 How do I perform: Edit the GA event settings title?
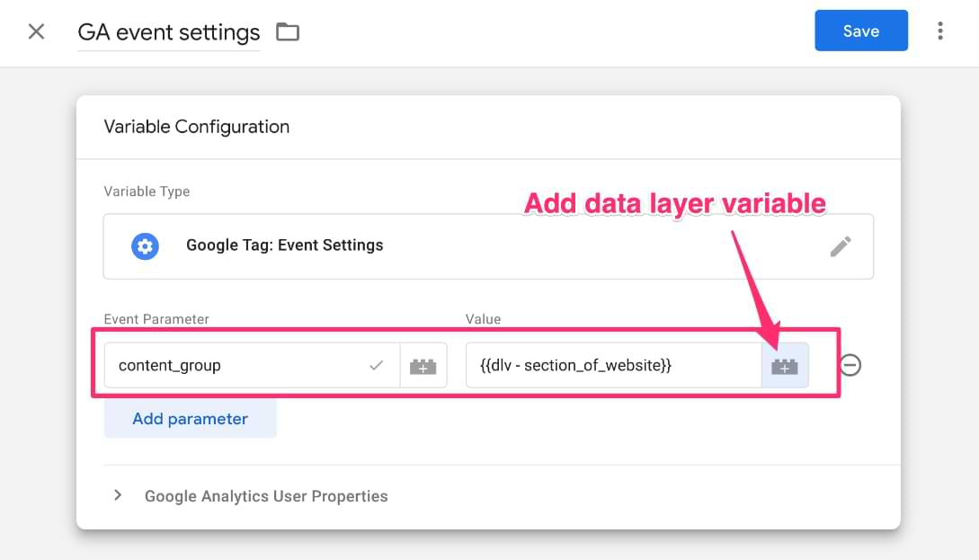pos(169,31)
